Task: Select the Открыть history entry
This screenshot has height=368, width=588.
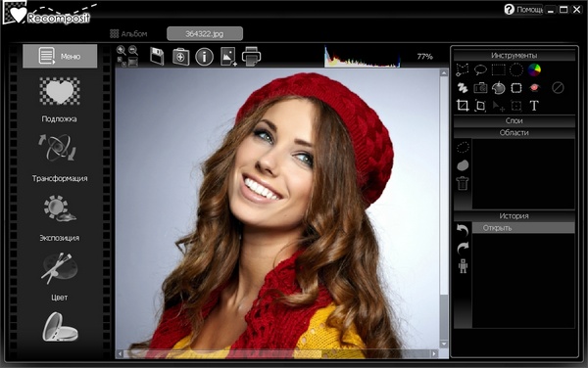Action: pyautogui.click(x=523, y=228)
